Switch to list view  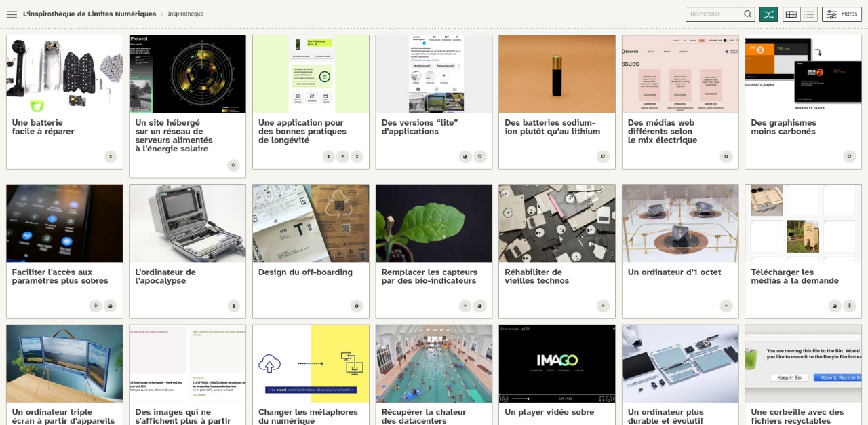809,14
